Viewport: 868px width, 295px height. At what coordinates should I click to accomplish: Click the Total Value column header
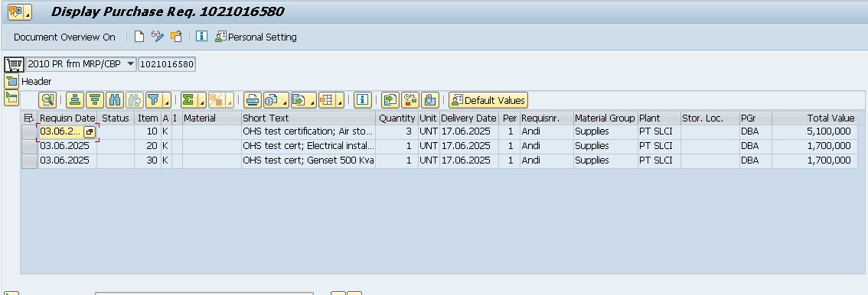point(815,118)
